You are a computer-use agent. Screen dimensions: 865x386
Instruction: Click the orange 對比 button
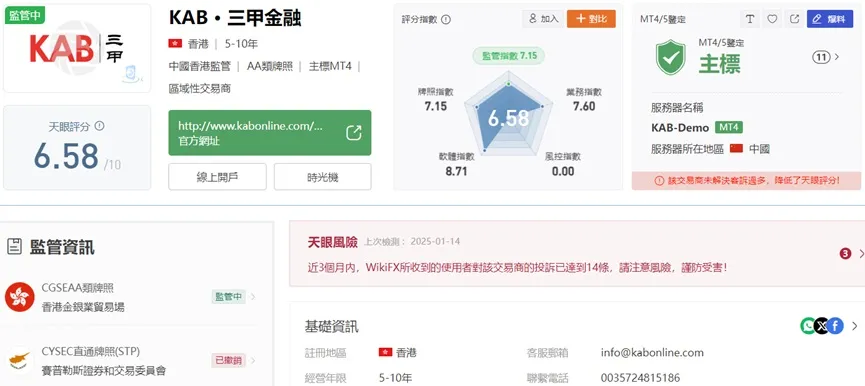(591, 19)
